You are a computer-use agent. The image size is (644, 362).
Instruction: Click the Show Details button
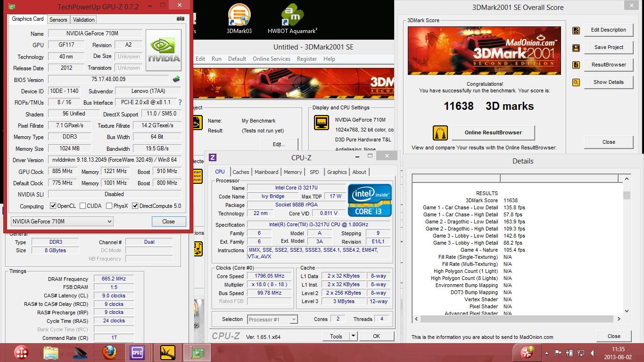tap(609, 82)
